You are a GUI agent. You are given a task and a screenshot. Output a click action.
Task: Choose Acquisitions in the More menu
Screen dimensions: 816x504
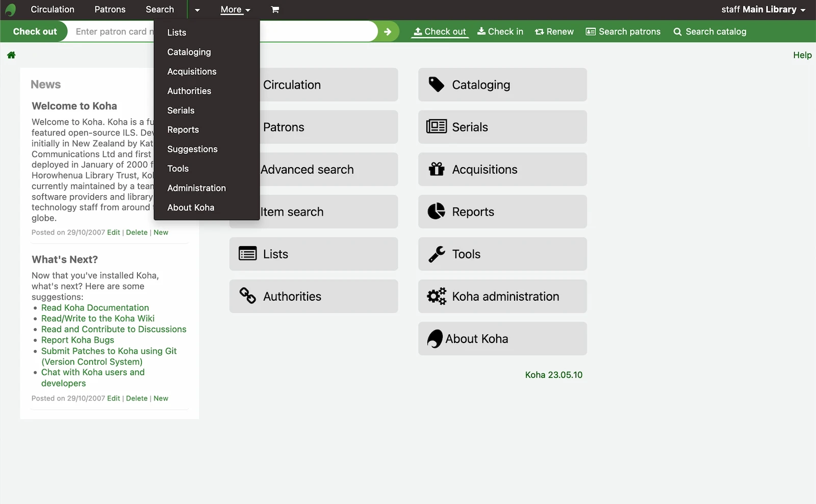click(207, 71)
